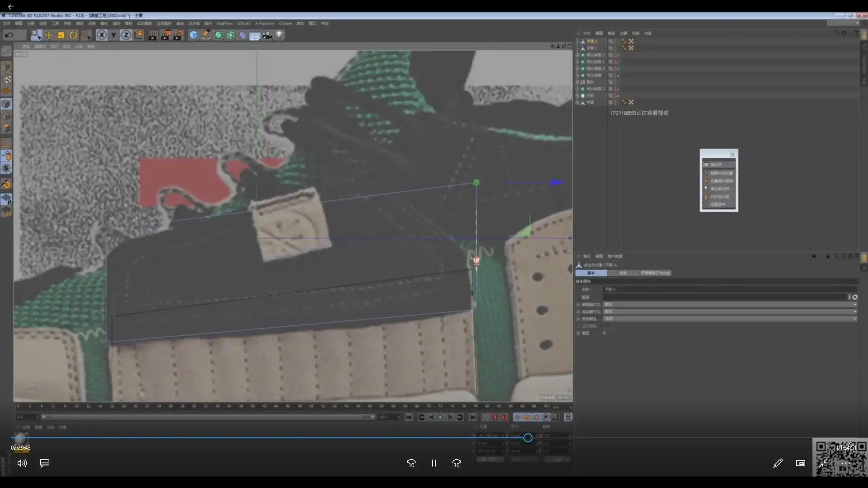Toggle the Z axis lock
868x488 pixels.
(126, 35)
